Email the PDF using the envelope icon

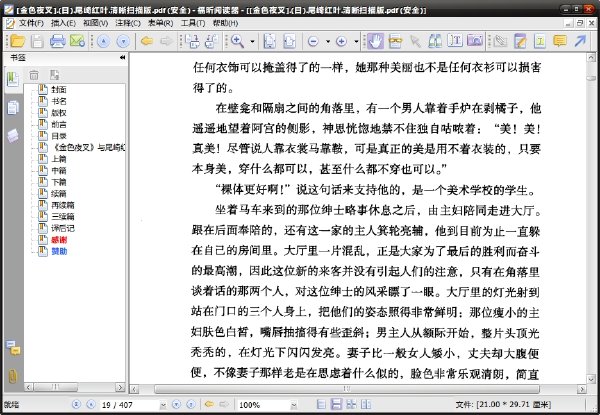pos(77,41)
